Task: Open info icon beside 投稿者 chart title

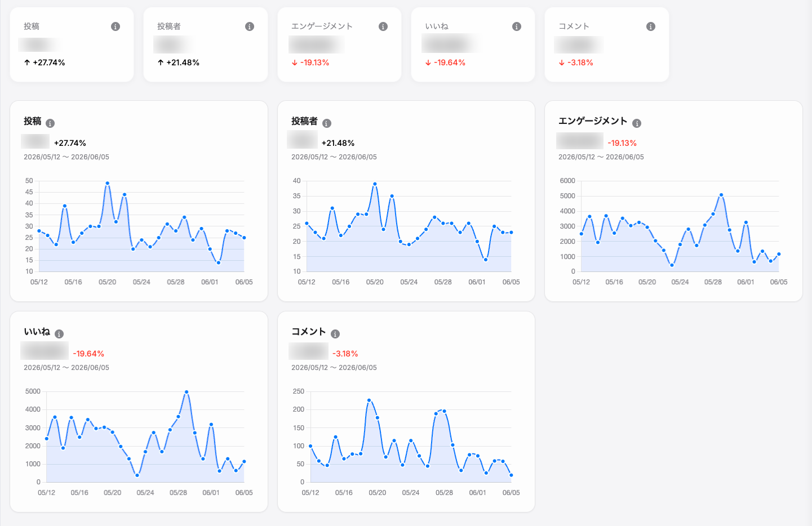Action: click(327, 123)
